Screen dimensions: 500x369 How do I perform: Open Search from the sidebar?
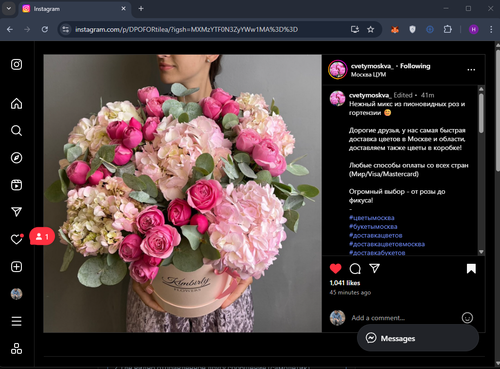pos(16,131)
